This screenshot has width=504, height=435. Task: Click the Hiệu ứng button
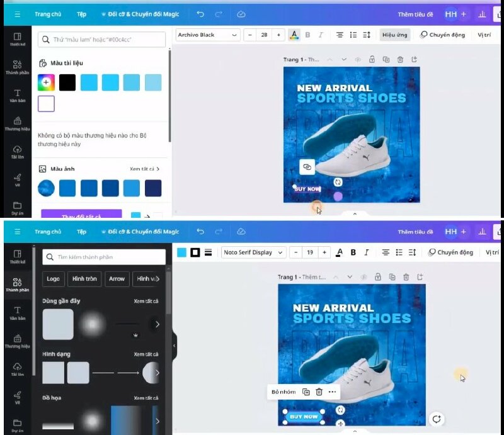394,35
